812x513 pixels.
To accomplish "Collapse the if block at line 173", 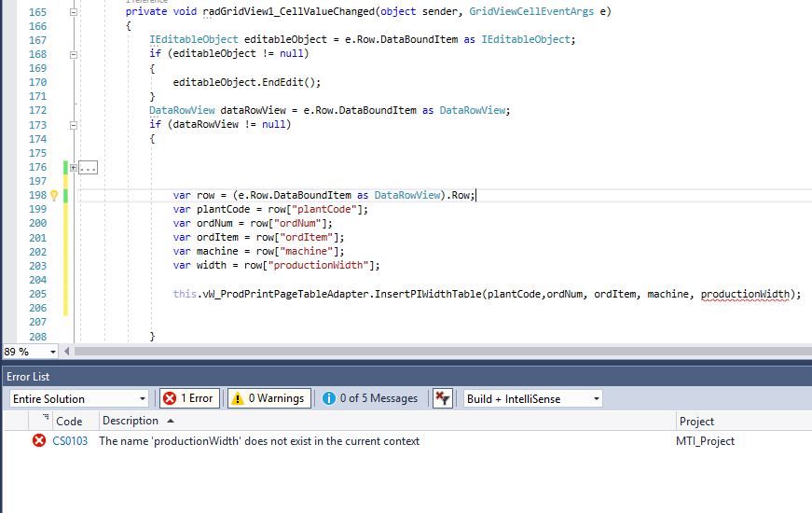I will (74, 125).
